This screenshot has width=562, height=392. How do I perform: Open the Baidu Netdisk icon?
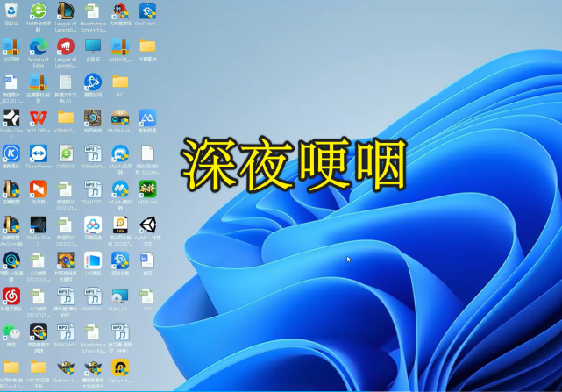93,225
